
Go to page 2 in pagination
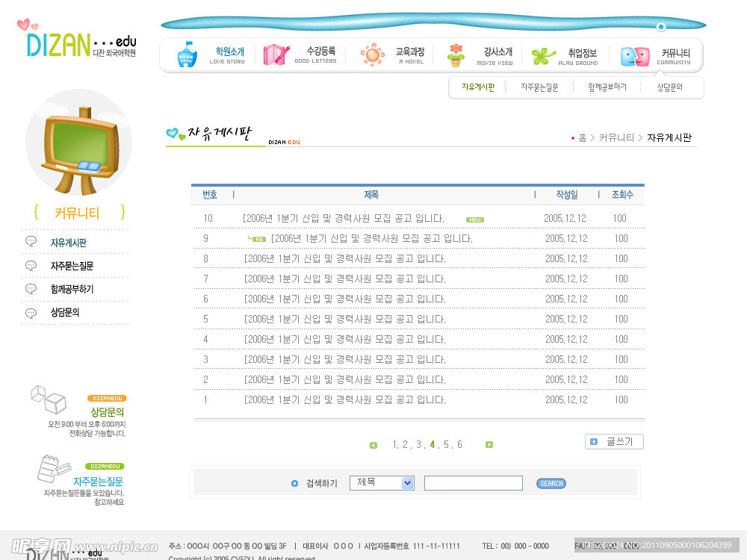(x=405, y=444)
